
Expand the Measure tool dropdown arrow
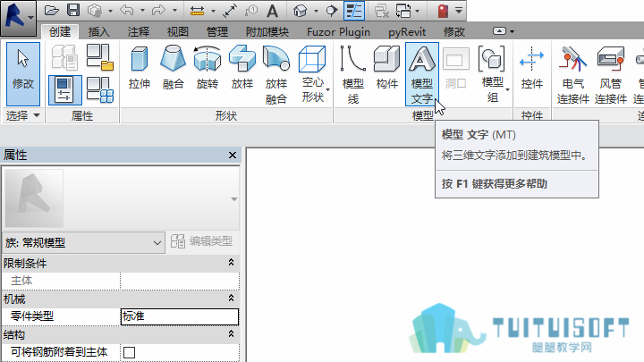click(213, 11)
